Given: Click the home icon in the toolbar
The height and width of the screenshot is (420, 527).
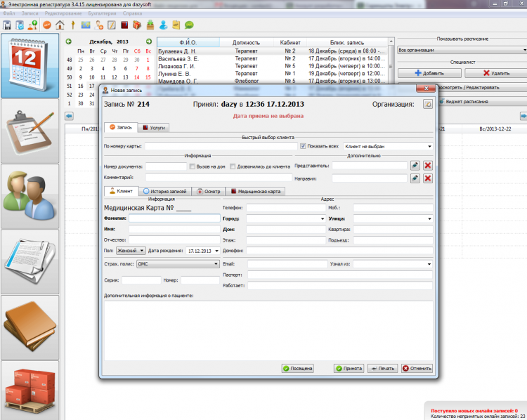Looking at the screenshot, I should point(60,25).
